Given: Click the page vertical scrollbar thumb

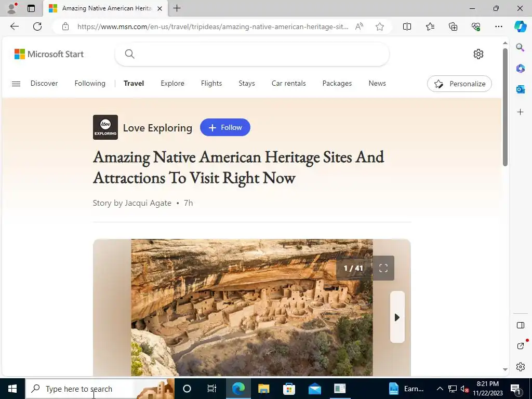Looking at the screenshot, I should point(505,107).
